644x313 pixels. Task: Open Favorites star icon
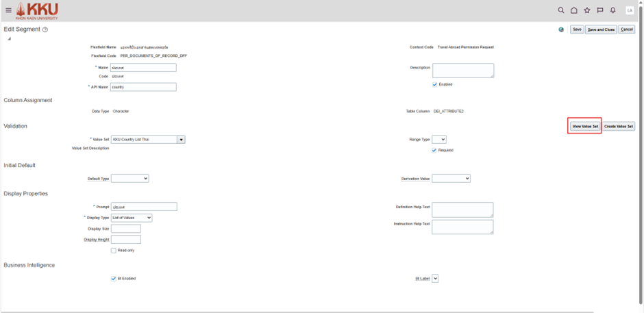[587, 10]
